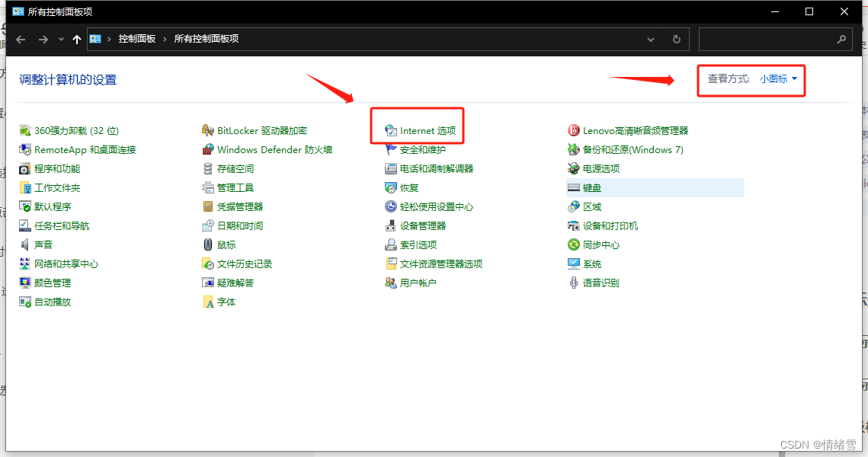Open the 用户帐户 text link
The height and width of the screenshot is (457, 868).
418,283
